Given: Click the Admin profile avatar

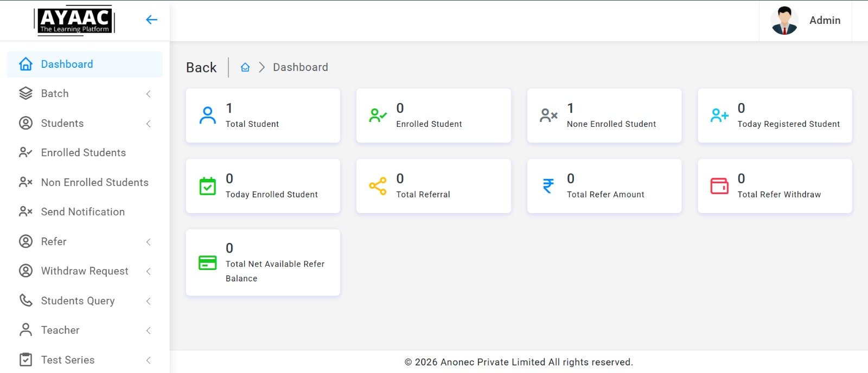Looking at the screenshot, I should pyautogui.click(x=784, y=21).
